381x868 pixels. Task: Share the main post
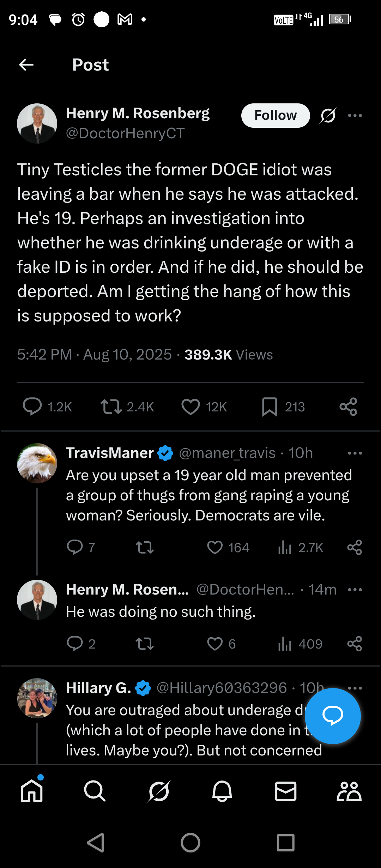[349, 406]
